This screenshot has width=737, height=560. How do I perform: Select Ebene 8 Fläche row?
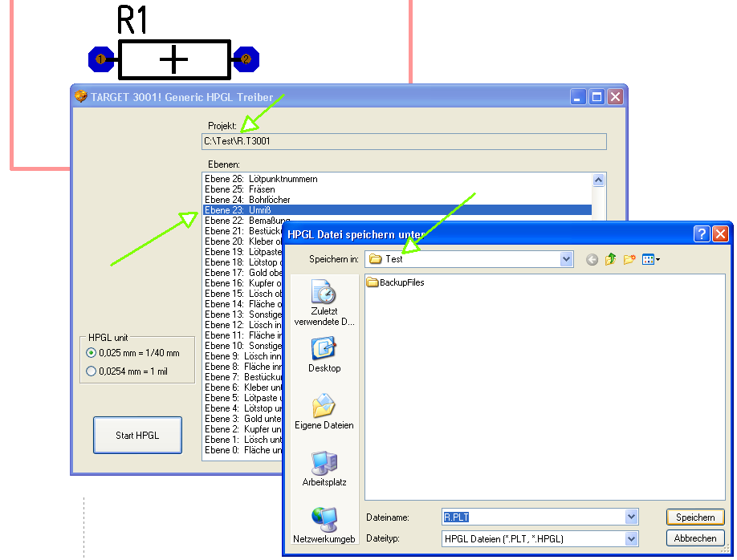tap(242, 367)
